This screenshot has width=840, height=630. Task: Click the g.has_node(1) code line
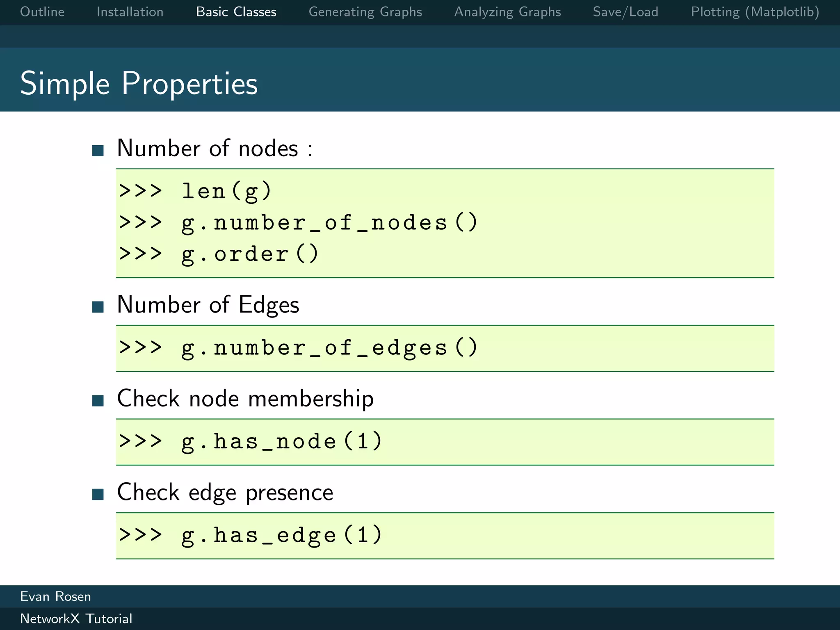point(251,442)
